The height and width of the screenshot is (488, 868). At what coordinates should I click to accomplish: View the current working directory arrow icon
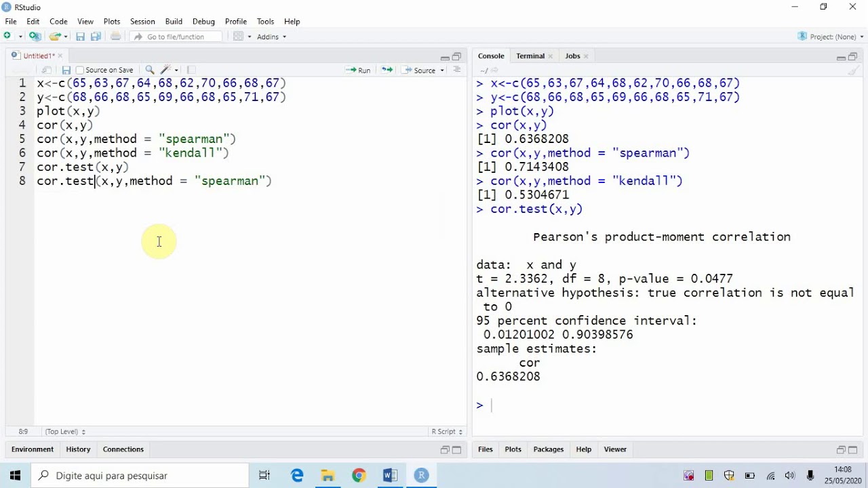[x=495, y=70]
